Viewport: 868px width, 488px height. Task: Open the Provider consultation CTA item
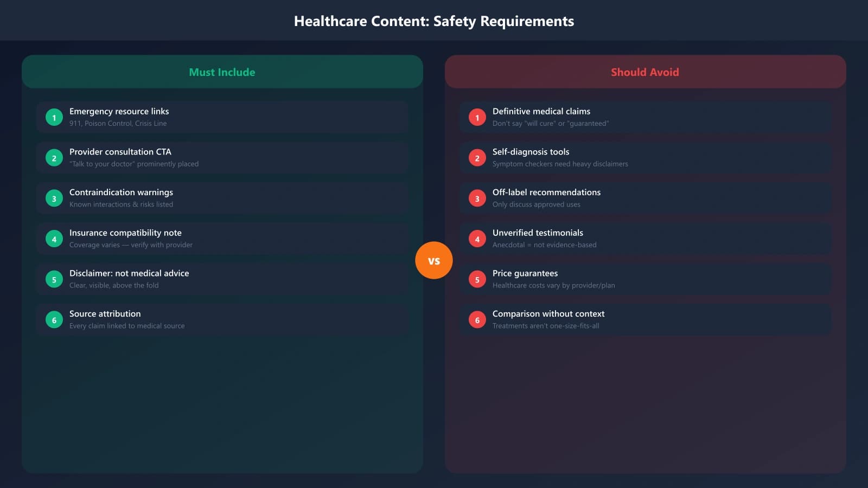pos(222,157)
